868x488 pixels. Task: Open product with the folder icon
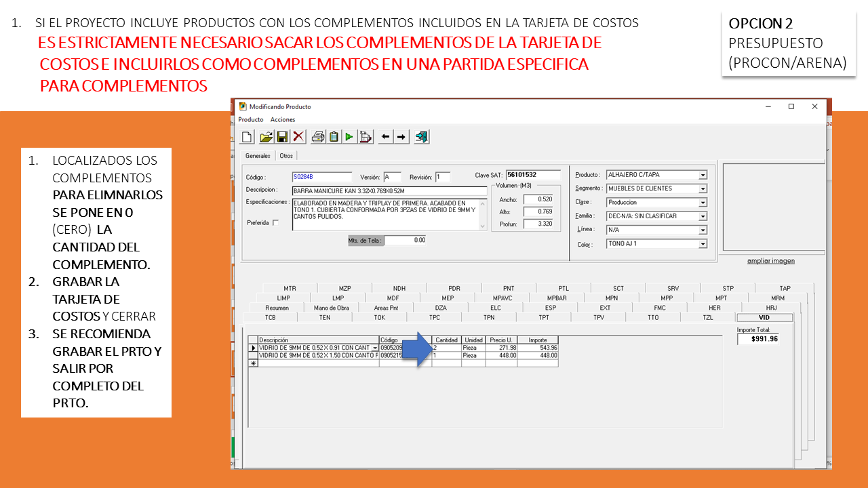(266, 137)
